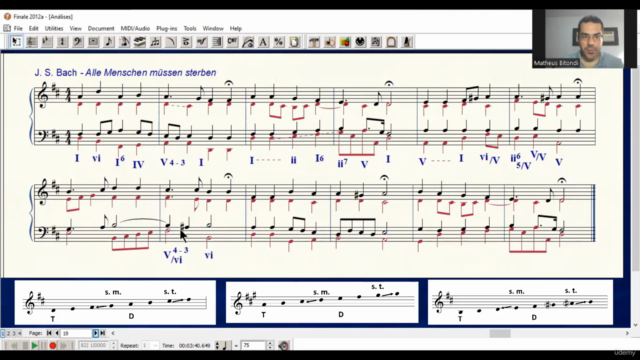Select the Text tool letter A
Image resolution: width=640 pixels, height=360 pixels.
[263, 42]
